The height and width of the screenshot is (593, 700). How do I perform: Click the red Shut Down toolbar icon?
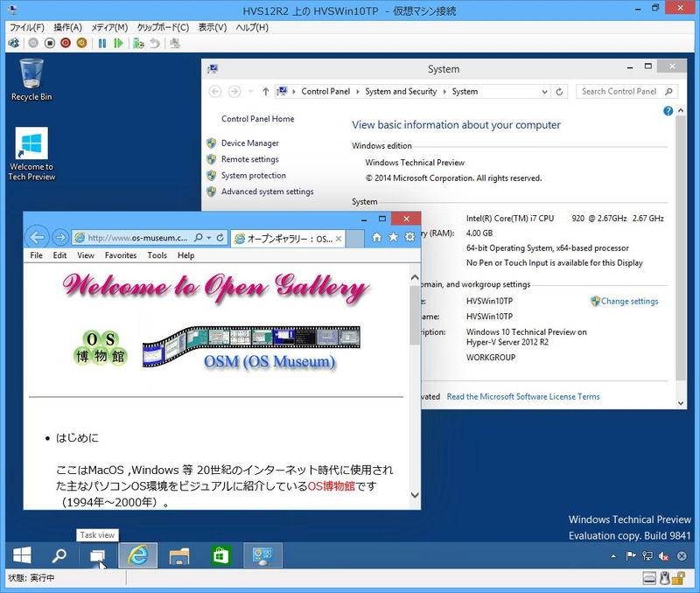click(x=66, y=43)
